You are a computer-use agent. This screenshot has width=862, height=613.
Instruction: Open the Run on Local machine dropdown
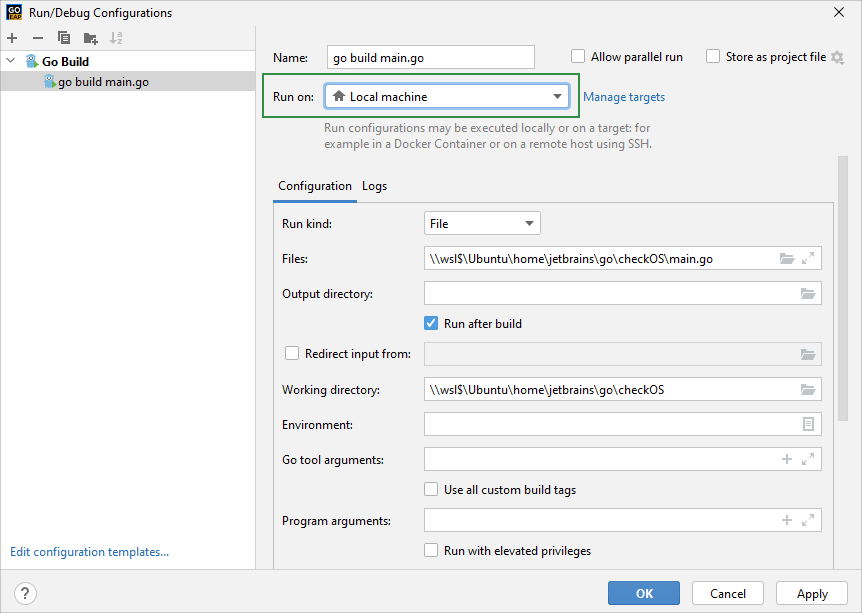click(x=447, y=96)
